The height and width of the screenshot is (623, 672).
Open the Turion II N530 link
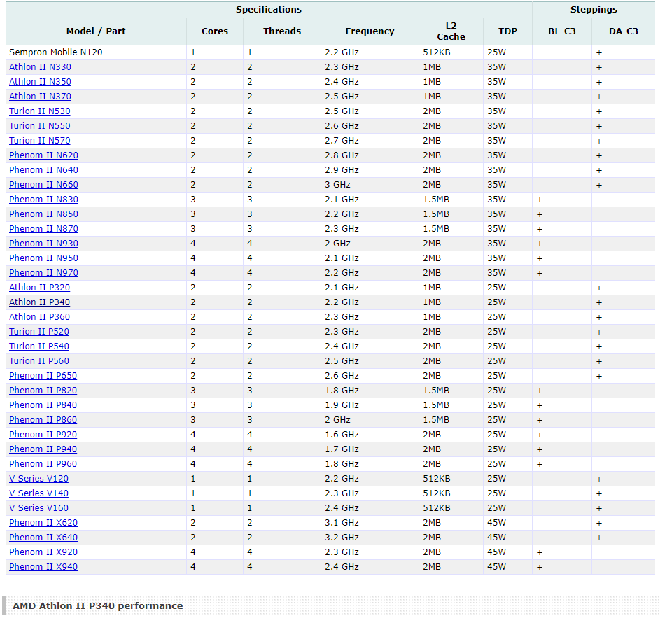(40, 111)
